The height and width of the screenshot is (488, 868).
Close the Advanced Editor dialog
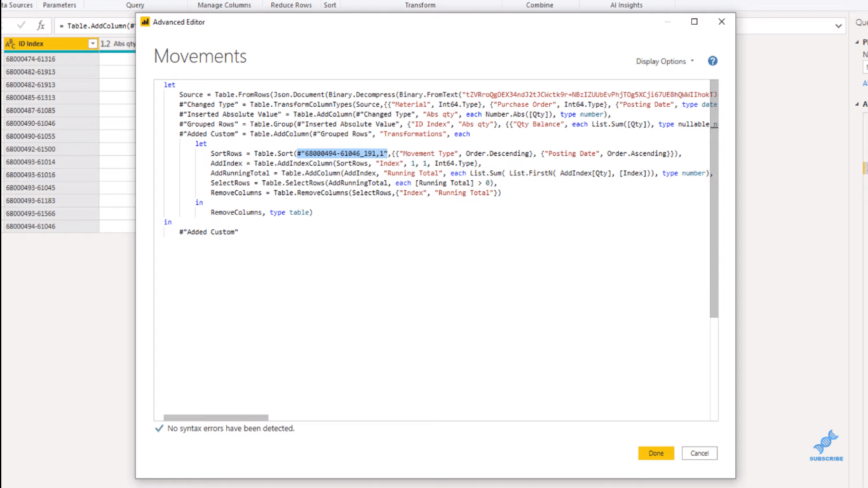(x=721, y=22)
